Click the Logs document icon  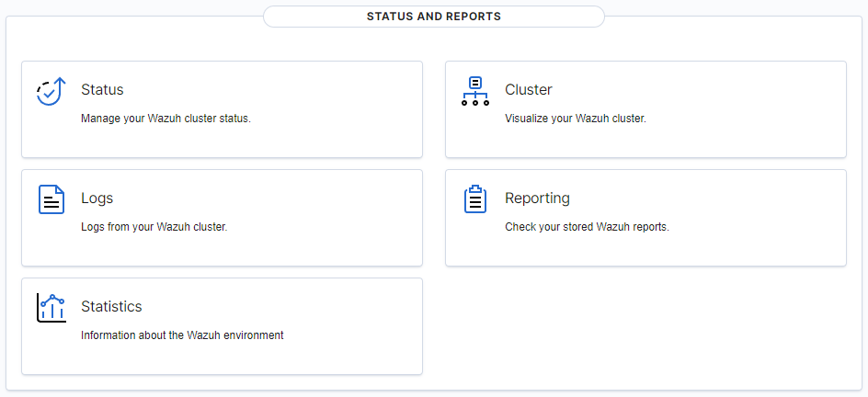click(51, 199)
